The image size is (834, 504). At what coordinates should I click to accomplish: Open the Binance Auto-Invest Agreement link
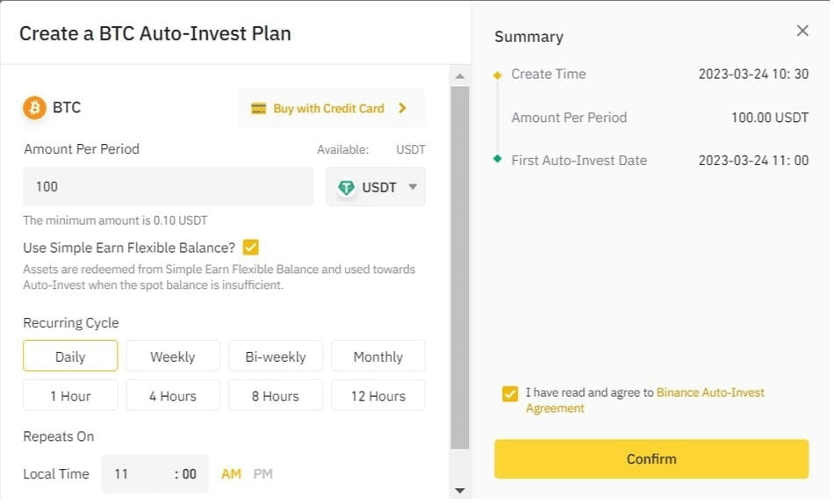pyautogui.click(x=709, y=392)
